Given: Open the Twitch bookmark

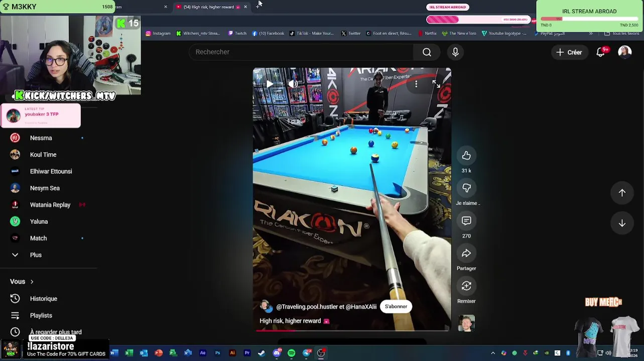Looking at the screenshot, I should [237, 34].
